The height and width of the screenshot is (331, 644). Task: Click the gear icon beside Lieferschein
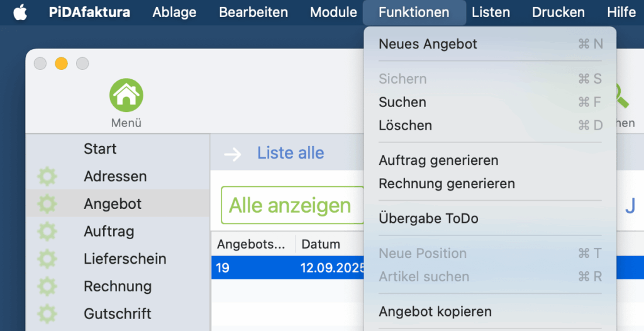(x=47, y=259)
